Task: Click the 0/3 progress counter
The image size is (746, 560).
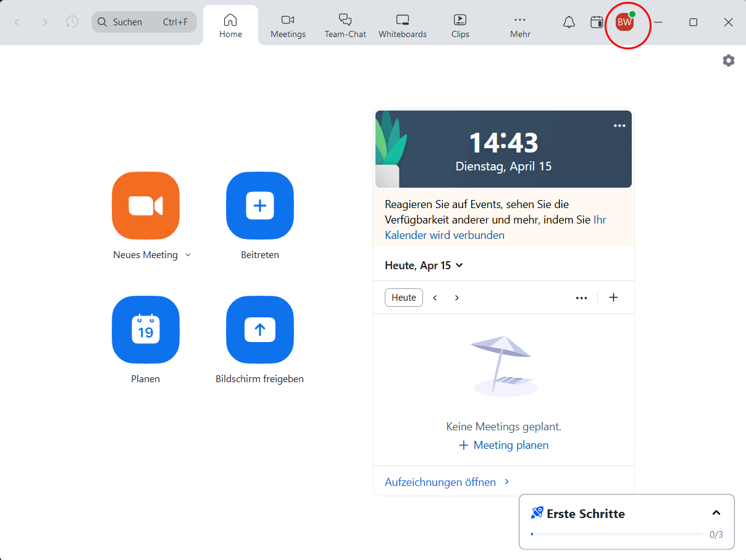Action: [x=716, y=535]
